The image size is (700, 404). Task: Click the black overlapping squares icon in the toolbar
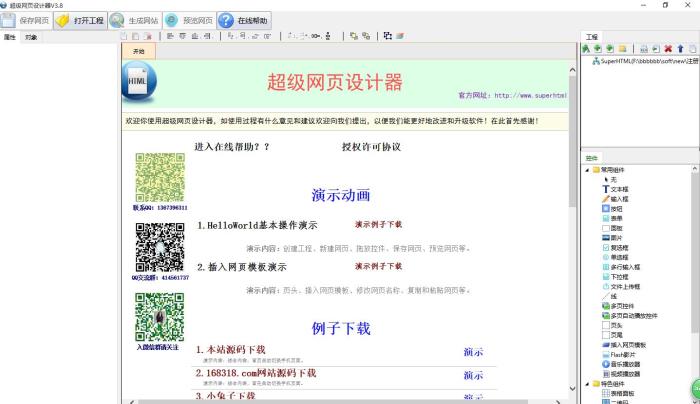(388, 36)
